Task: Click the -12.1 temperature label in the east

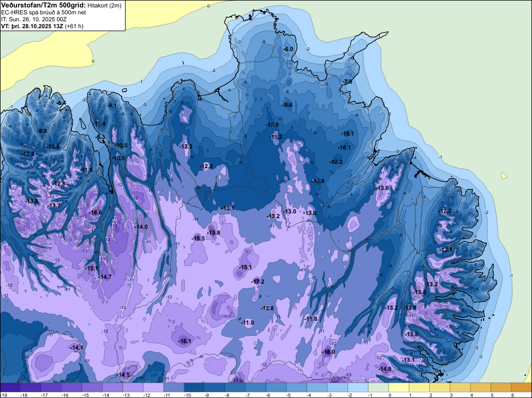Action: point(445,250)
